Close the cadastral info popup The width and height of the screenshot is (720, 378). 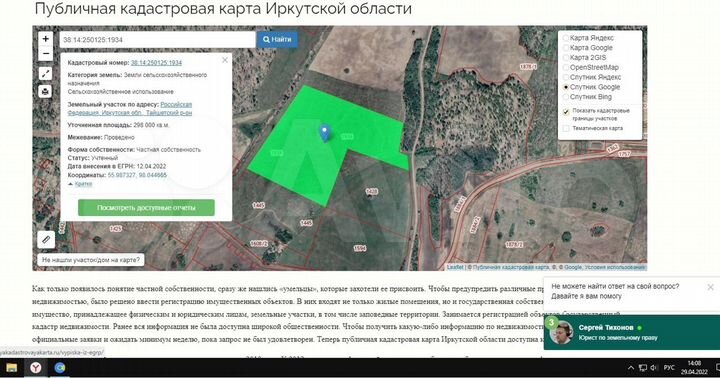[225, 60]
